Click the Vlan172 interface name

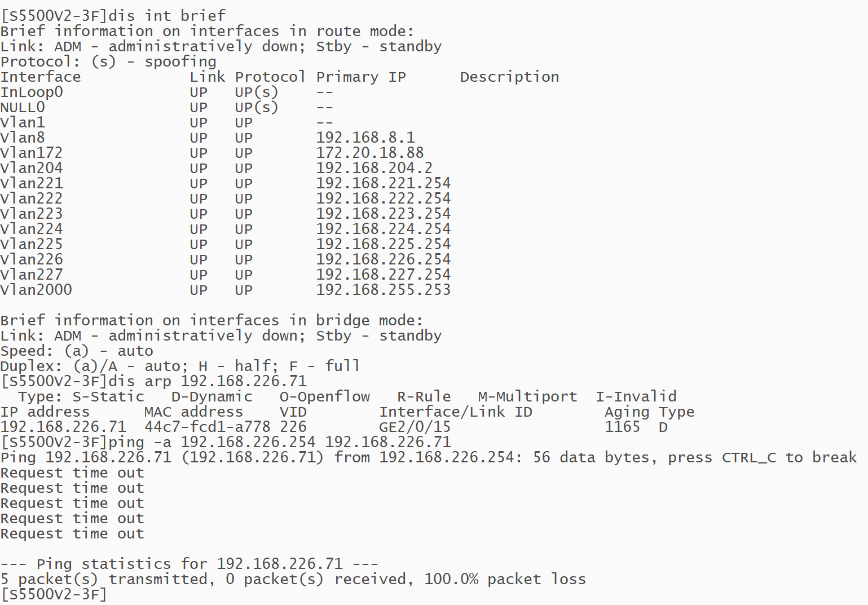click(32, 153)
